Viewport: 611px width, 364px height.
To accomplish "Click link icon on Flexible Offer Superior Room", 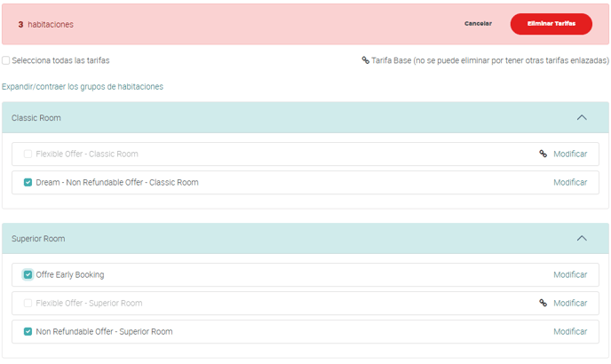I will [x=543, y=303].
